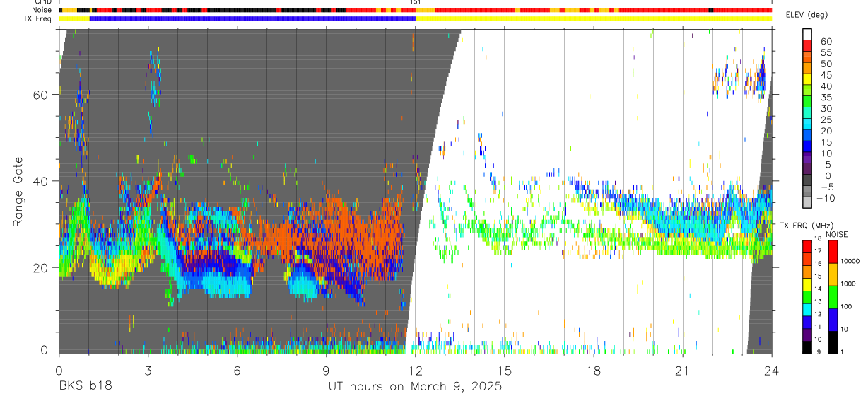Viewport: 868px width, 401px height.
Task: Click the x-axis tick label "0"
Action: pyautogui.click(x=59, y=371)
